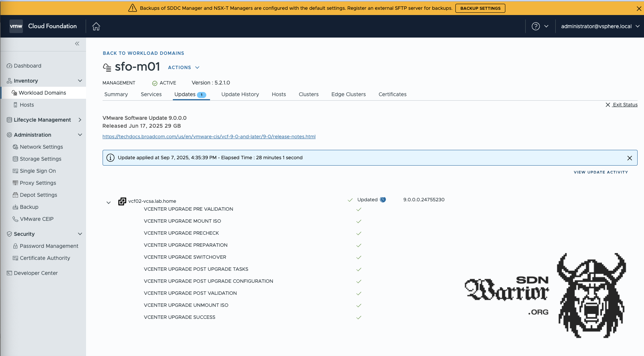Collapse the vcf02-vcsa.lab.home task list
The width and height of the screenshot is (644, 356).
[x=108, y=202]
